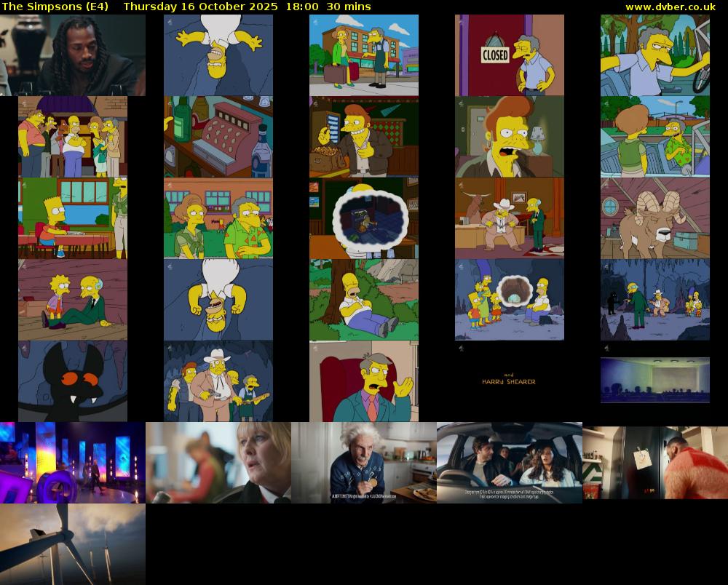Select thumbnail of man with dreadlocks
Viewport: 728px width, 585px height.
[x=73, y=55]
